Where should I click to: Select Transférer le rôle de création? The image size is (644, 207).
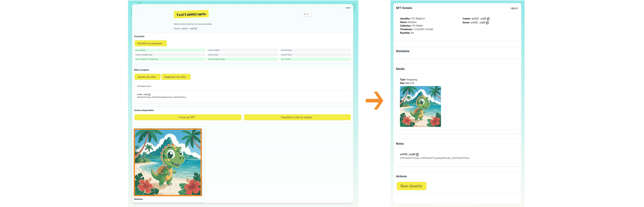point(297,117)
